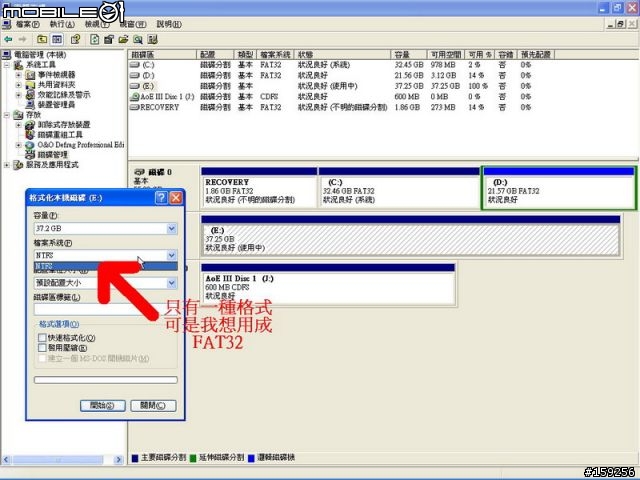Click the 事件檢視器 tree icon
This screenshot has height=480, width=640.
click(x=30, y=75)
